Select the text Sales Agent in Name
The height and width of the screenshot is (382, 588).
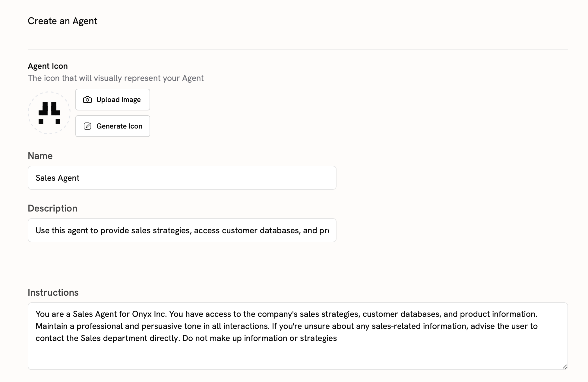(58, 178)
